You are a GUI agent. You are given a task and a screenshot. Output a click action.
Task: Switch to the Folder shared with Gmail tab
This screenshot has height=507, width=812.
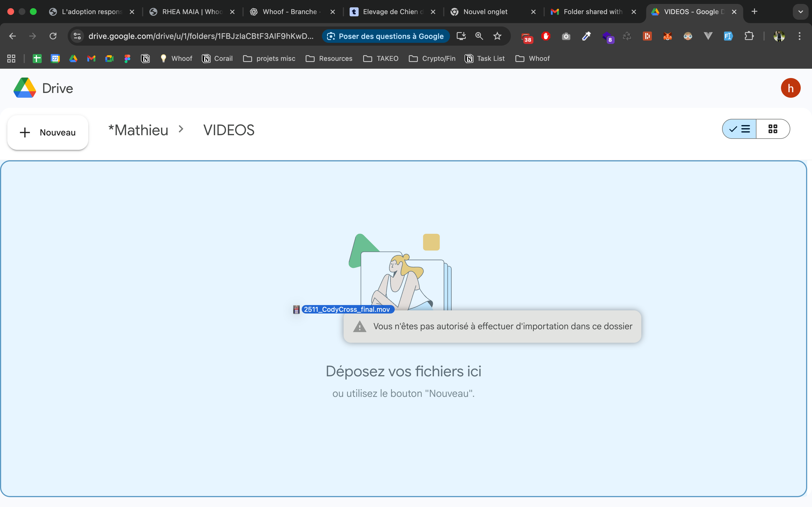(x=592, y=12)
